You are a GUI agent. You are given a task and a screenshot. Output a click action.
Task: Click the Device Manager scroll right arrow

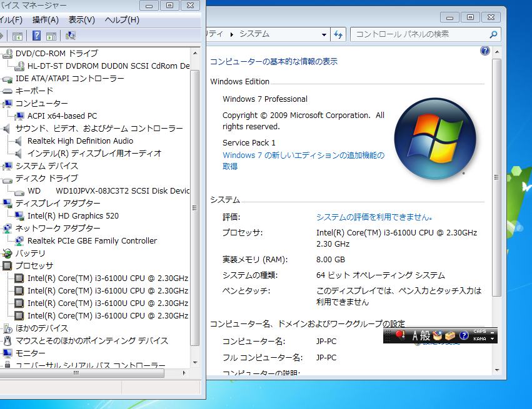pos(184,373)
